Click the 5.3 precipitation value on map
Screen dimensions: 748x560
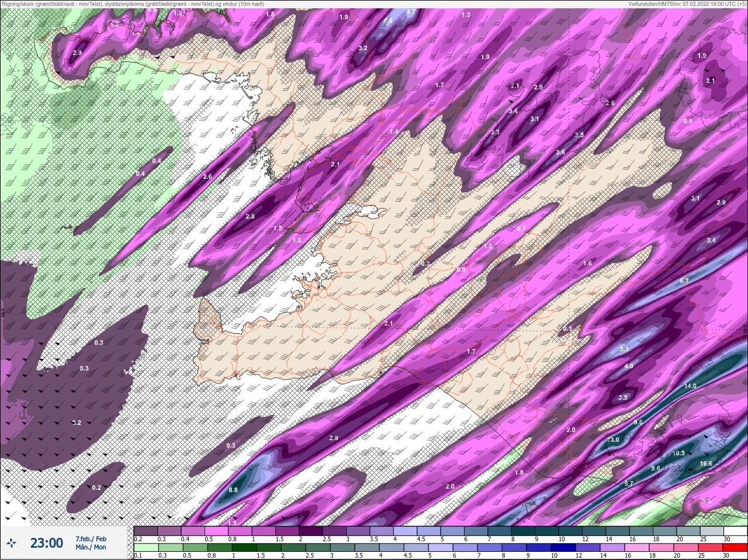click(624, 349)
